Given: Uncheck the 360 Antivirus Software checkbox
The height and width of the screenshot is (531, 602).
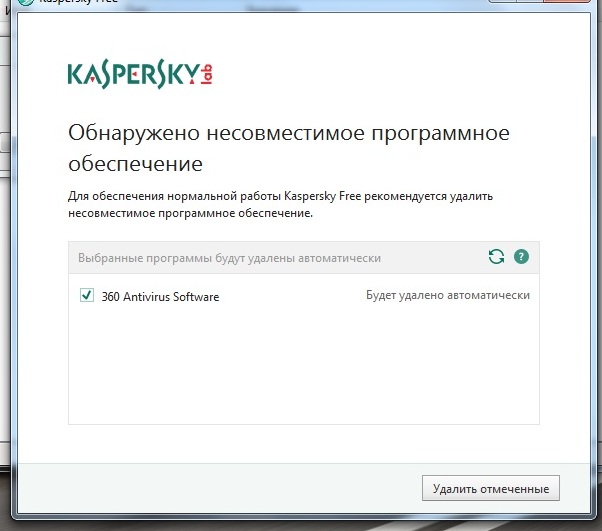Looking at the screenshot, I should (87, 295).
